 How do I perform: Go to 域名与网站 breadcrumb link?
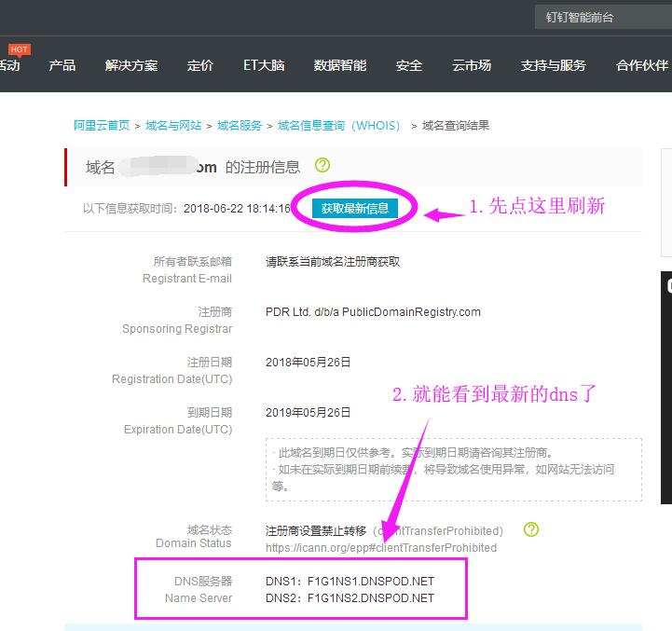coord(173,125)
